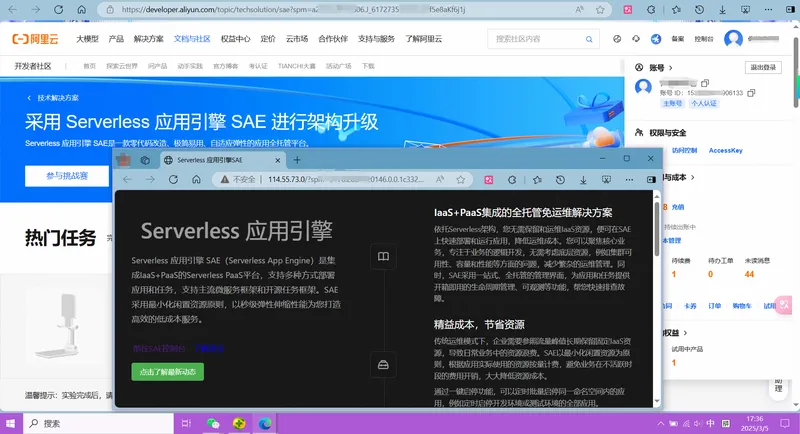Click the green 点击了解最新动态 button
This screenshot has height=434, width=800.
click(x=167, y=372)
